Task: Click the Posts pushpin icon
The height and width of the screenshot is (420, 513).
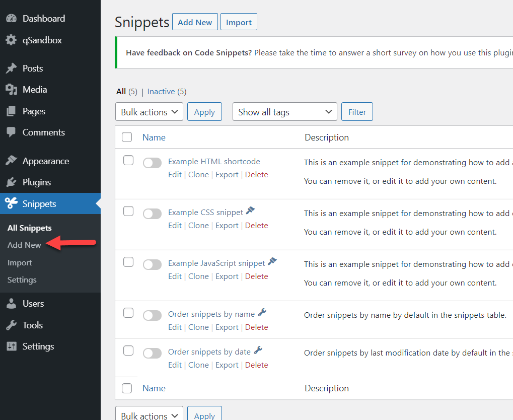Action: tap(11, 68)
